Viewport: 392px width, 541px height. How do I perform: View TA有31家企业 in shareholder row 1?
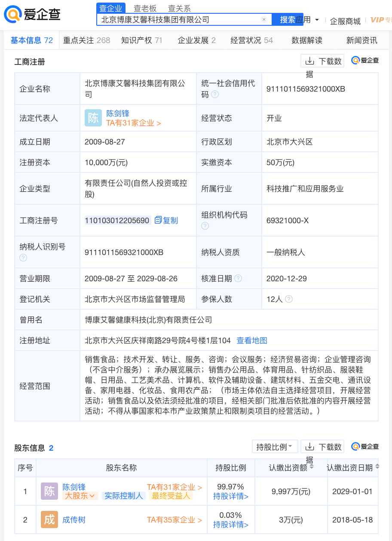[175, 487]
